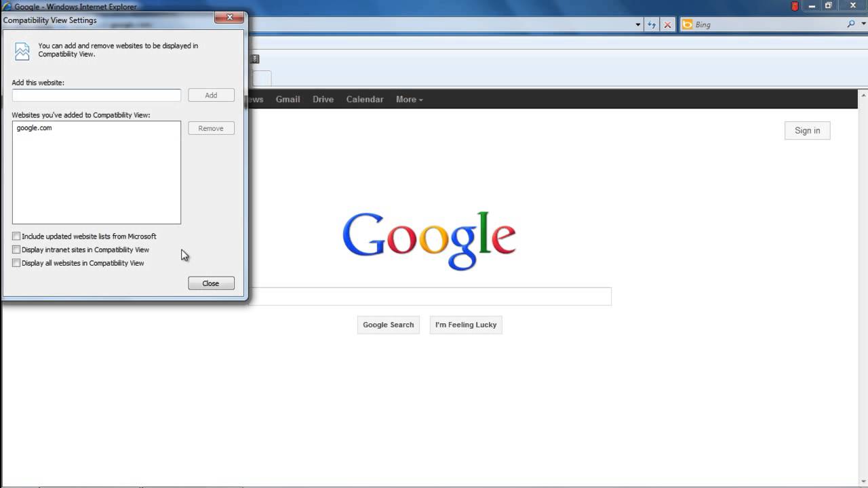The image size is (868, 488).
Task: Open the address bar history dropdown arrow
Action: coord(638,24)
